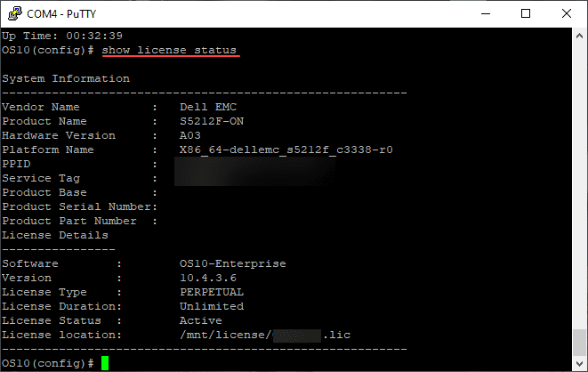Click the 10.4.3.6 version number
This screenshot has width=588, height=372.
207,278
